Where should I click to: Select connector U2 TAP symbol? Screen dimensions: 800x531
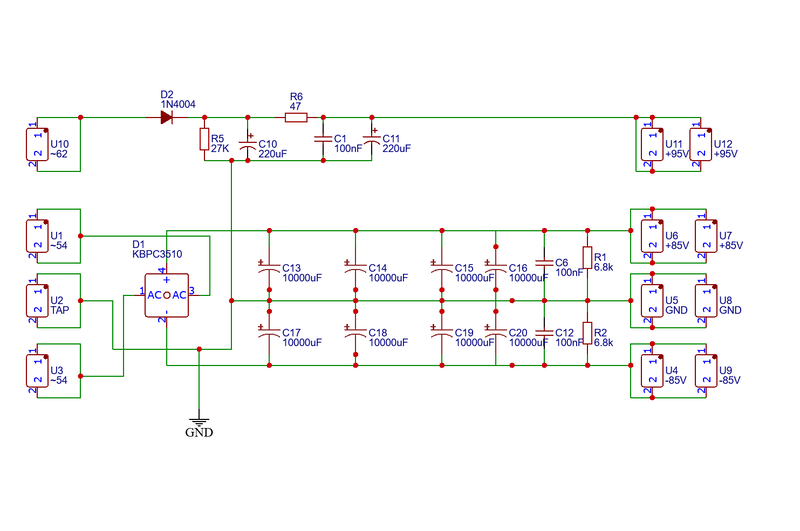click(x=37, y=301)
